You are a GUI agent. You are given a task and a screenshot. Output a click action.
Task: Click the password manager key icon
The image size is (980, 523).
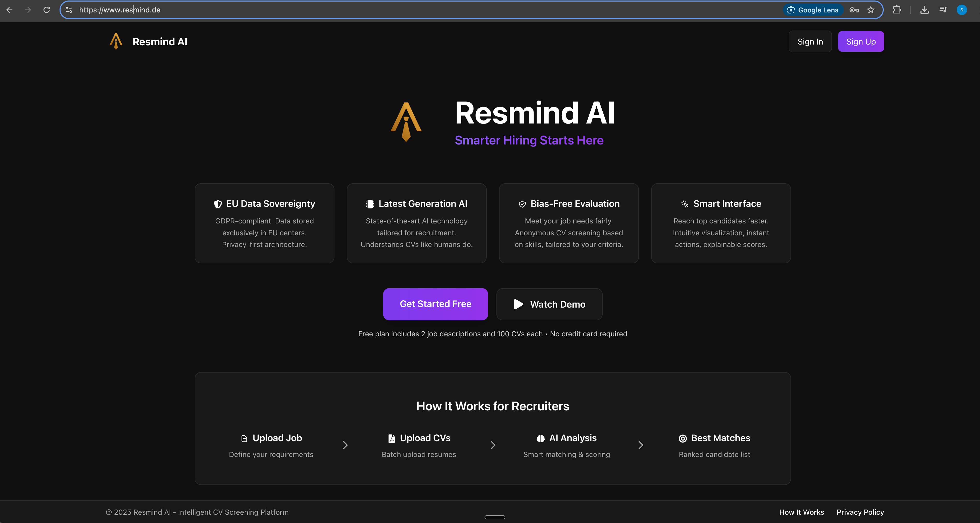(854, 10)
